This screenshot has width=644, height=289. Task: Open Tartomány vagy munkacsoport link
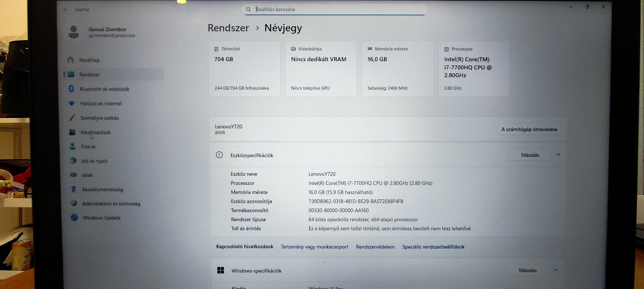click(x=314, y=247)
